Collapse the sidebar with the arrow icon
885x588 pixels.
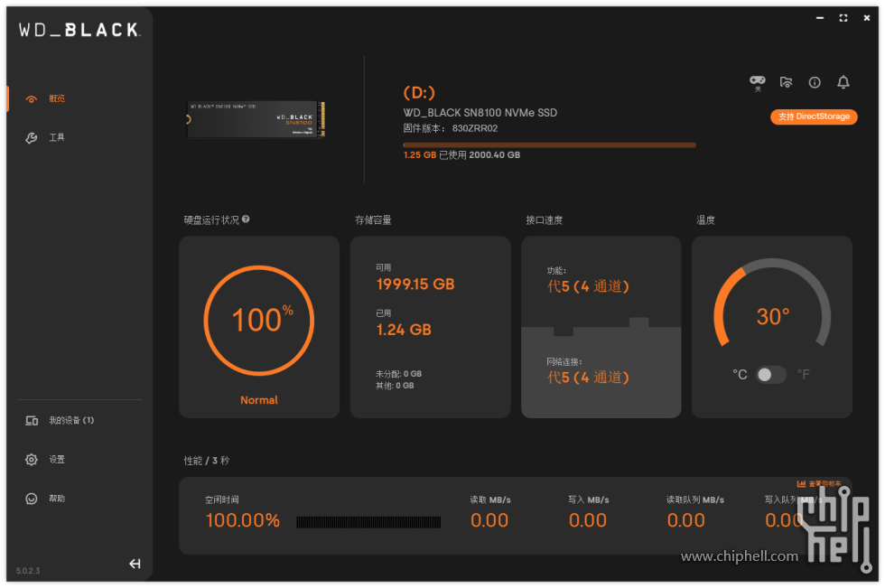click(135, 564)
